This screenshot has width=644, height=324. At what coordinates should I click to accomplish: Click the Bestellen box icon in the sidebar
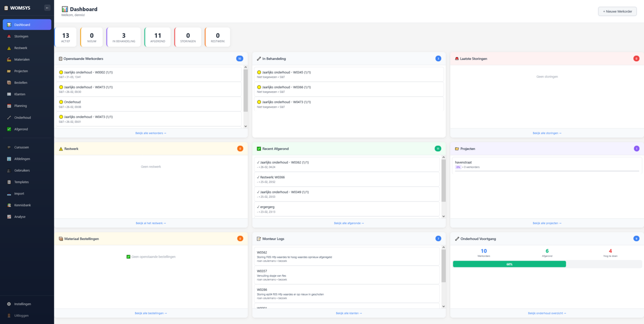9,82
